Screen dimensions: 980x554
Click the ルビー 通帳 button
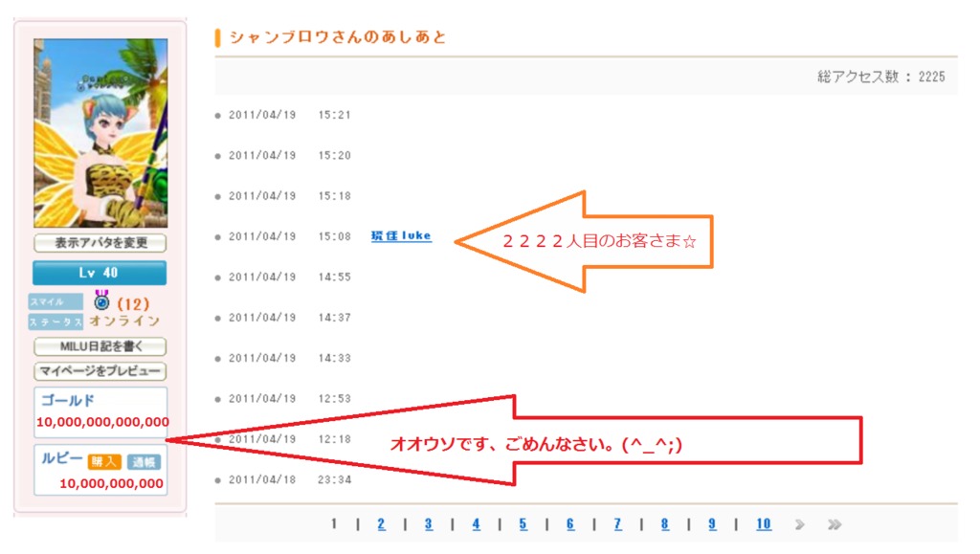(x=144, y=461)
